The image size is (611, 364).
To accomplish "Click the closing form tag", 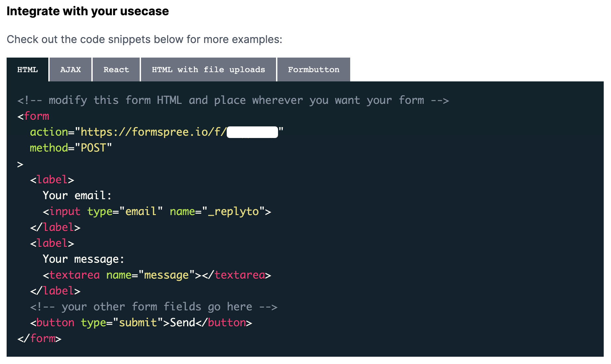I will pos(40,338).
